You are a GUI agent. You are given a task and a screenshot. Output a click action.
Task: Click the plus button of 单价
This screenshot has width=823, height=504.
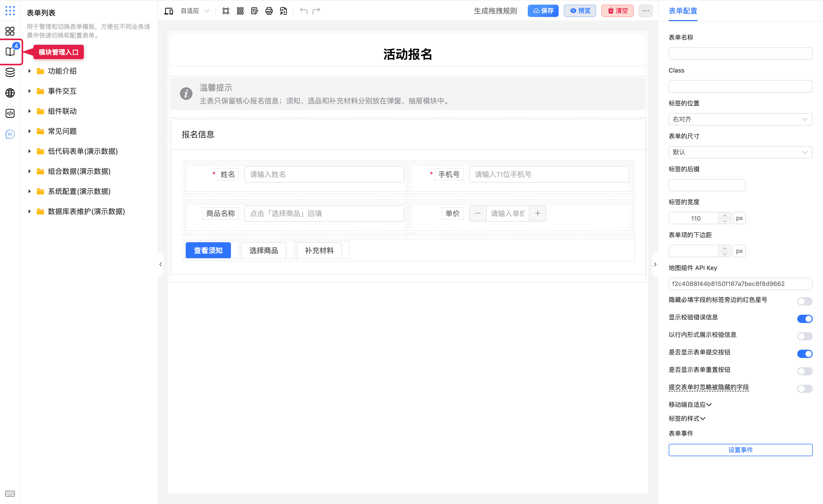[x=538, y=213]
